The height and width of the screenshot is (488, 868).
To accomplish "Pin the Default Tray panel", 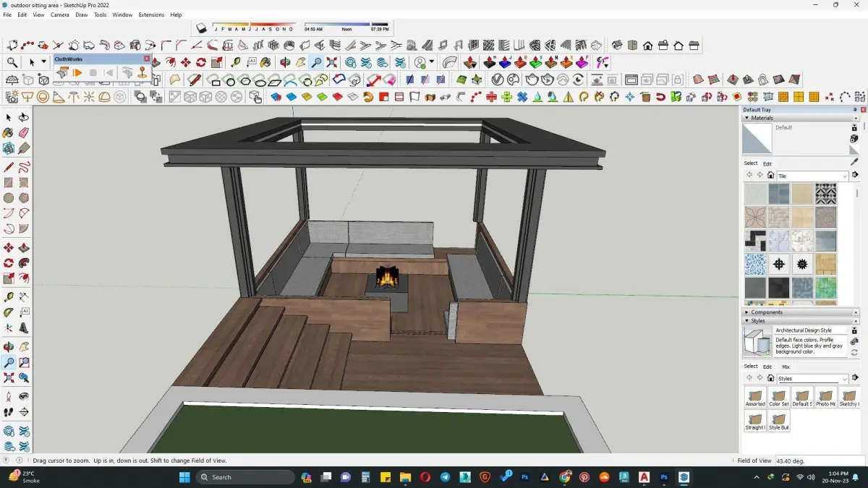I will pos(855,110).
